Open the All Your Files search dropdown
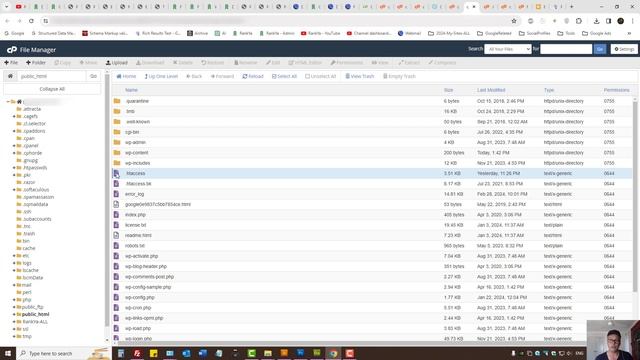Screen dimensions: 640x360 click(x=507, y=49)
